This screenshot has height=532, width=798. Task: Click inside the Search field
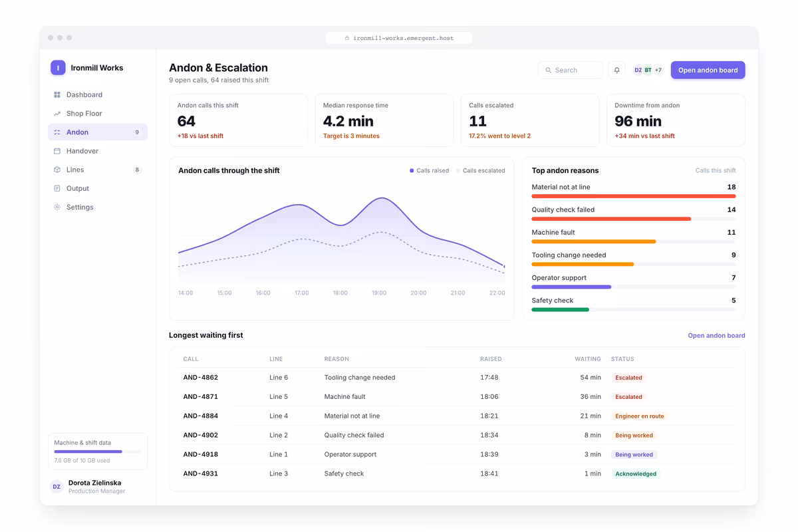[x=570, y=70]
